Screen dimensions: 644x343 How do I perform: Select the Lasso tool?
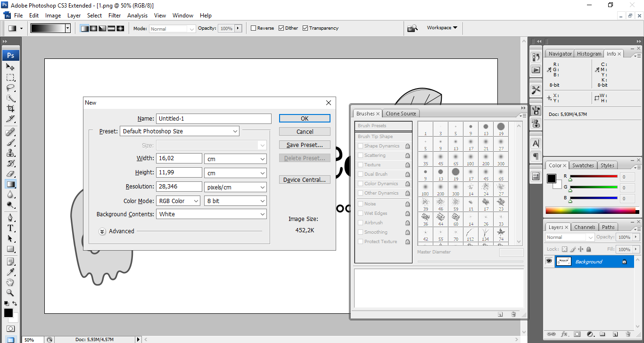tap(10, 88)
